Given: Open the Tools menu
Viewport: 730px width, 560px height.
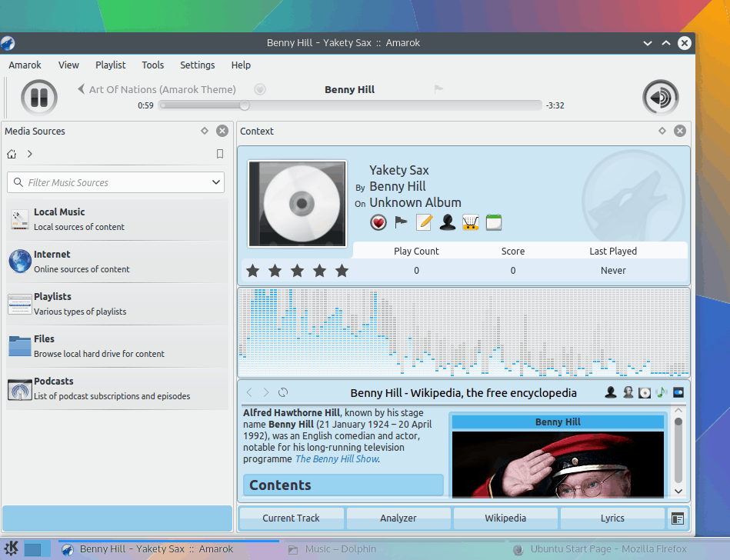Looking at the screenshot, I should 153,65.
